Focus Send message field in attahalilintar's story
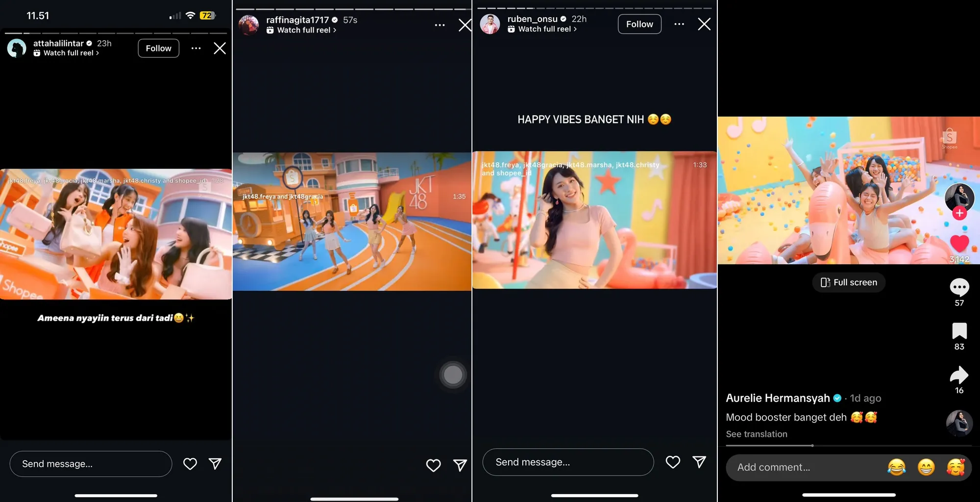This screenshot has width=980, height=502. (91, 464)
